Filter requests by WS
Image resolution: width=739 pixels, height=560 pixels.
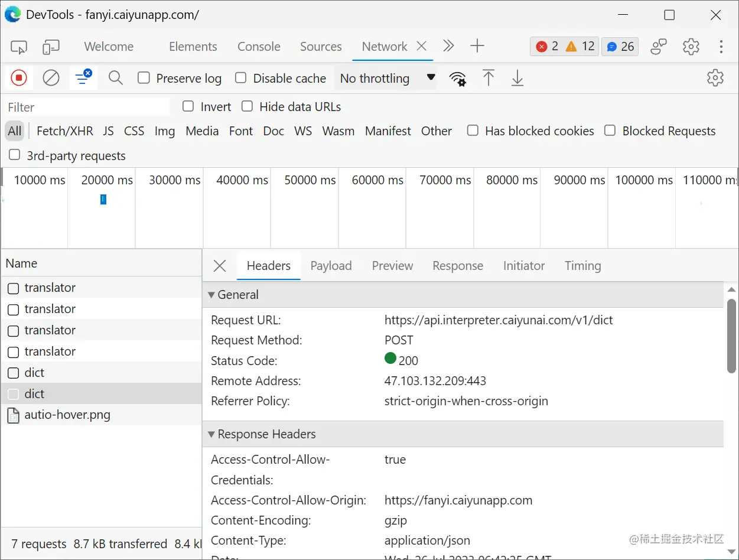(303, 131)
